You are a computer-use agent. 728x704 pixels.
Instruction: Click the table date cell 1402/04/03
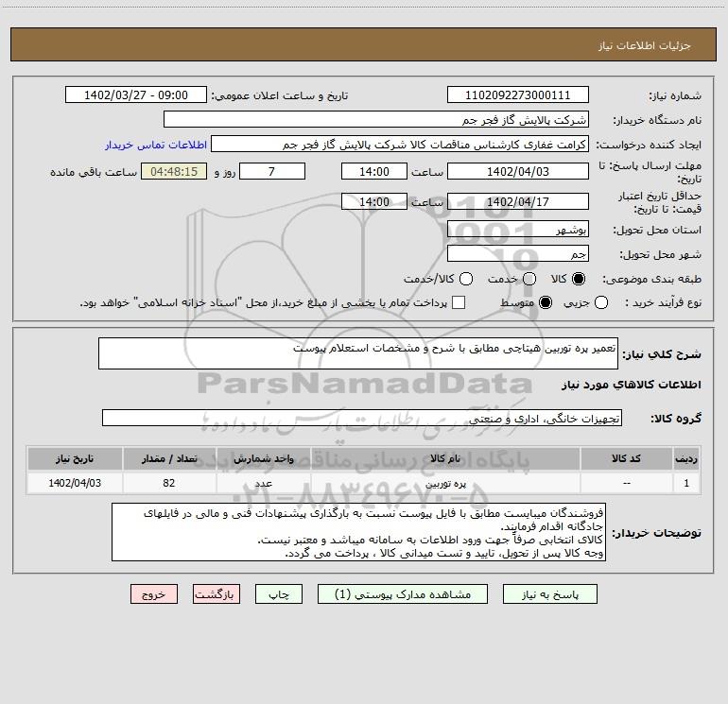point(75,483)
